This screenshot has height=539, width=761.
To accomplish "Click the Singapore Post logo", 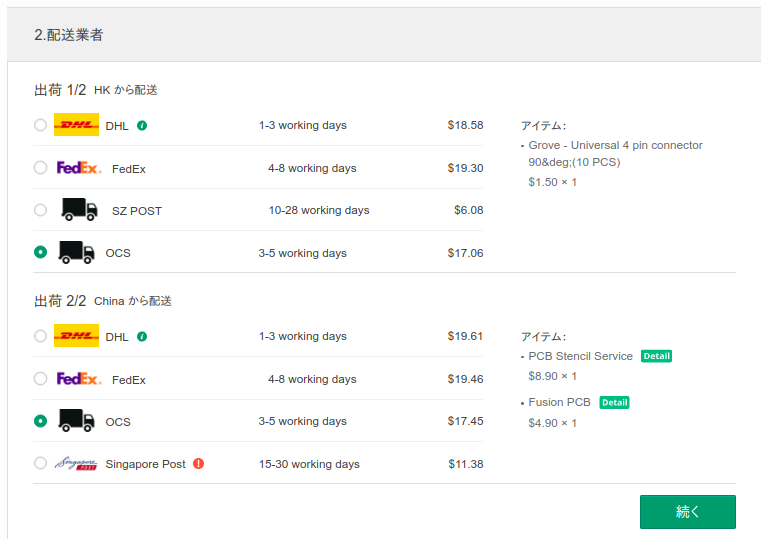I will [76, 463].
